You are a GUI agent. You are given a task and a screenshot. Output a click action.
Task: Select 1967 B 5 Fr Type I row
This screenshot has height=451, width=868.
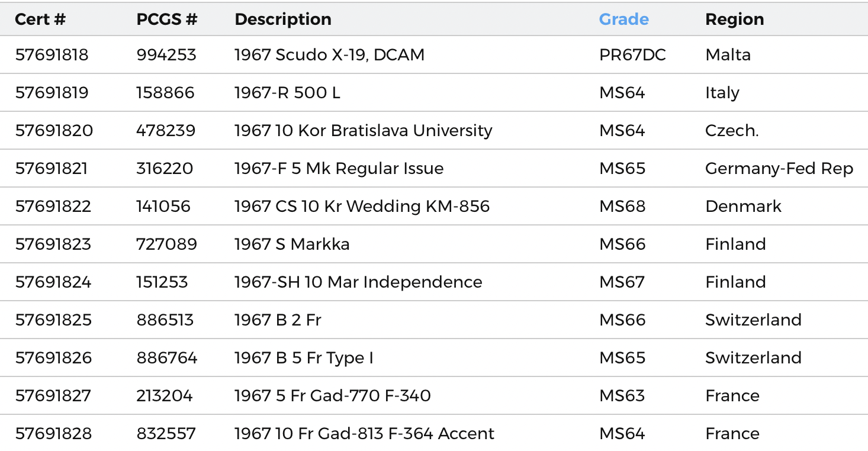(303, 358)
